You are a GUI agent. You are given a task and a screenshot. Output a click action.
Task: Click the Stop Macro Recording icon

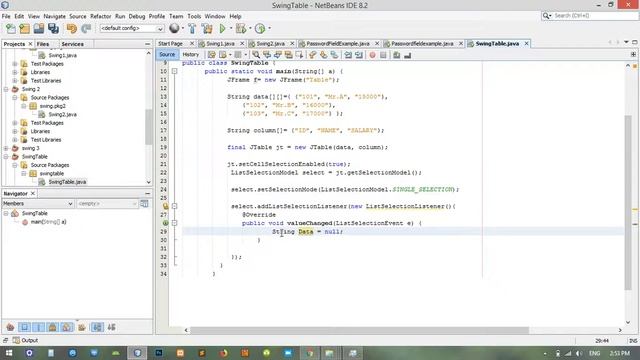383,55
